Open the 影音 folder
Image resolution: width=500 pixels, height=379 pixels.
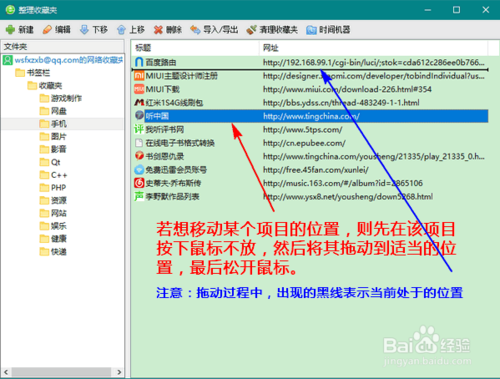pos(53,149)
